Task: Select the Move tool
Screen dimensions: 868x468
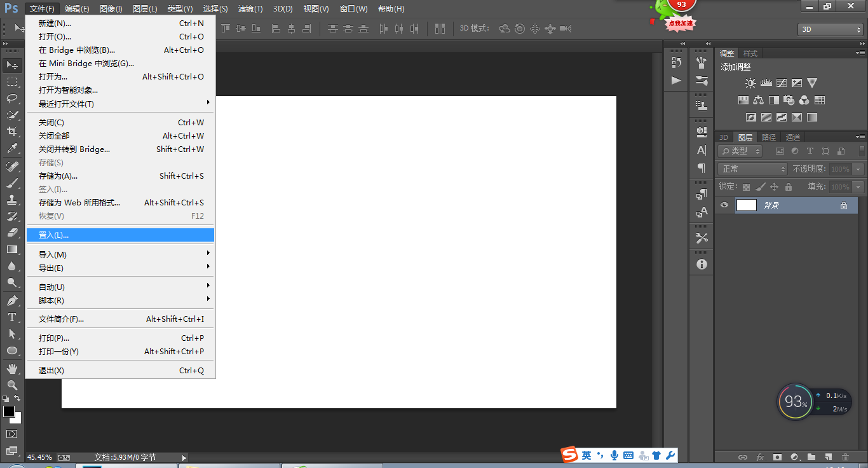Action: tap(12, 65)
